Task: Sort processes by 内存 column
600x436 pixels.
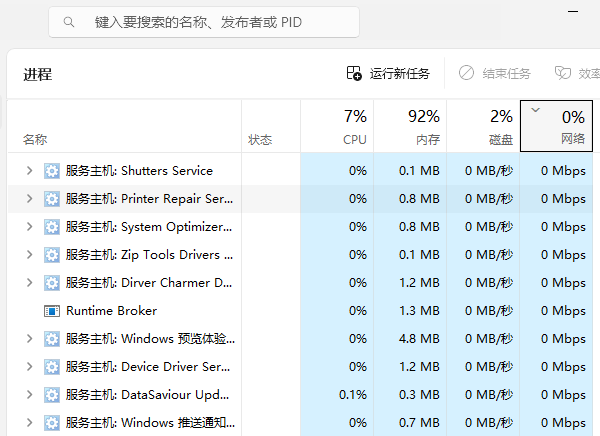Action: click(410, 126)
